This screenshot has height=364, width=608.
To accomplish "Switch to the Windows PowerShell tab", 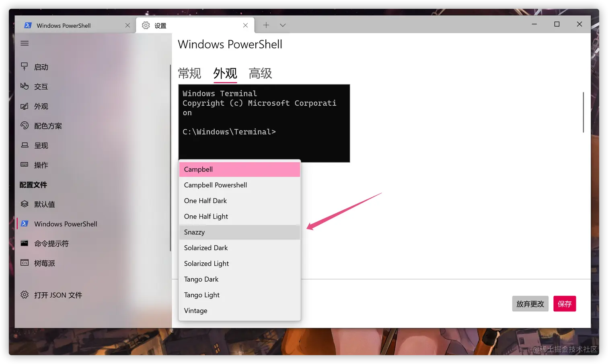I will (x=75, y=25).
